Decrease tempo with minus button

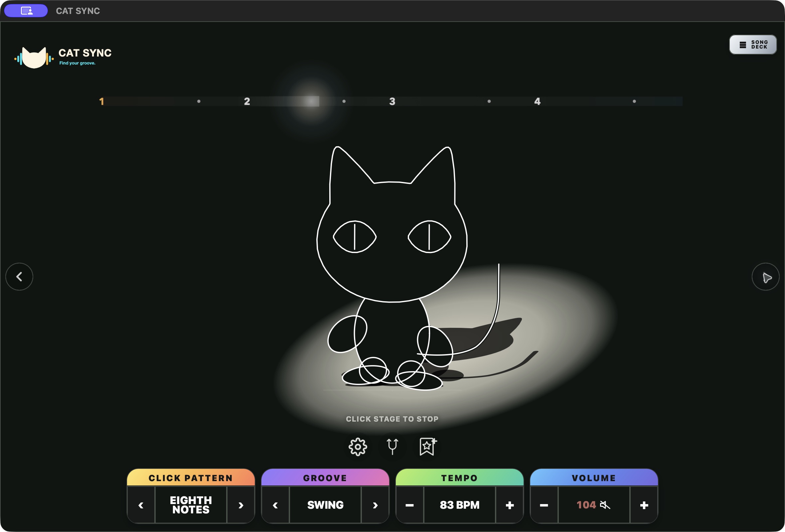tap(410, 505)
